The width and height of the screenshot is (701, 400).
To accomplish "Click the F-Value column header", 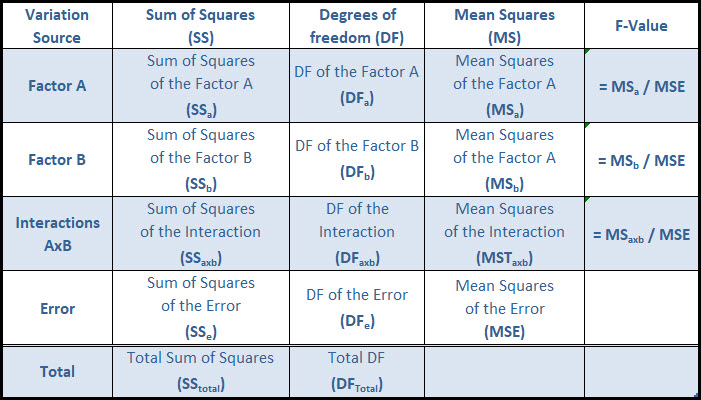I will pyautogui.click(x=641, y=25).
